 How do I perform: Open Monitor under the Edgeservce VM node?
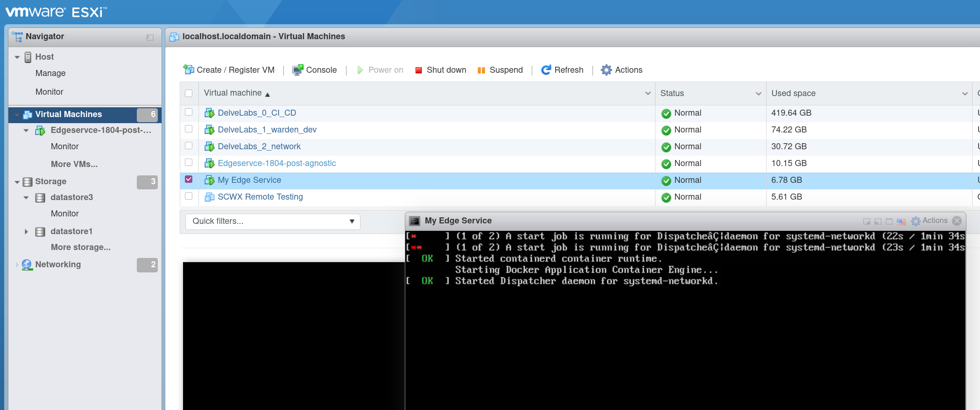click(x=65, y=146)
